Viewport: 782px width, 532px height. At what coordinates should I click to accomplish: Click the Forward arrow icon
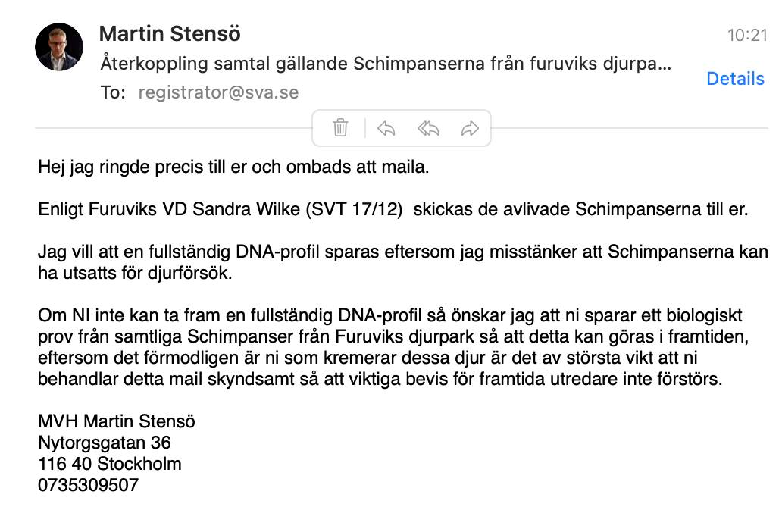pyautogui.click(x=470, y=128)
